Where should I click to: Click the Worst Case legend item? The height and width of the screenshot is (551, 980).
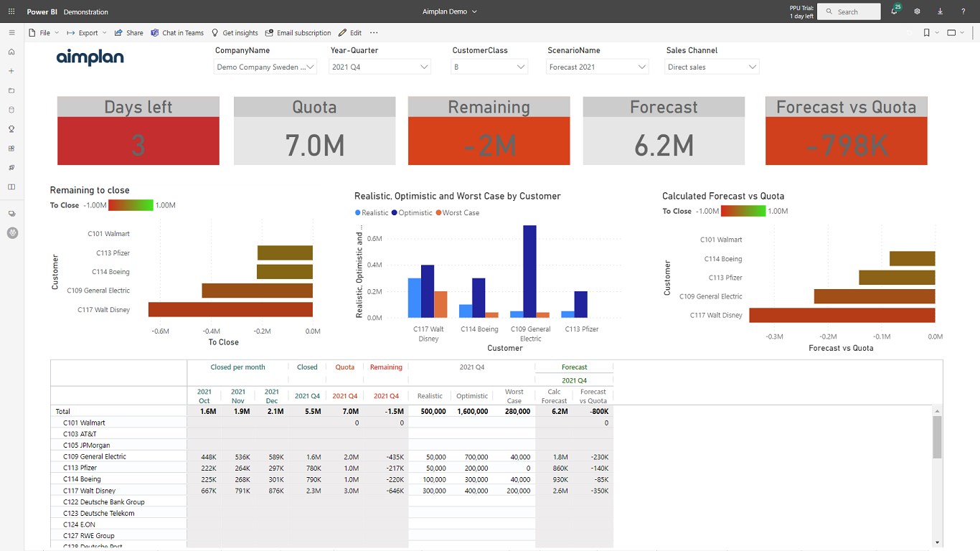(457, 213)
